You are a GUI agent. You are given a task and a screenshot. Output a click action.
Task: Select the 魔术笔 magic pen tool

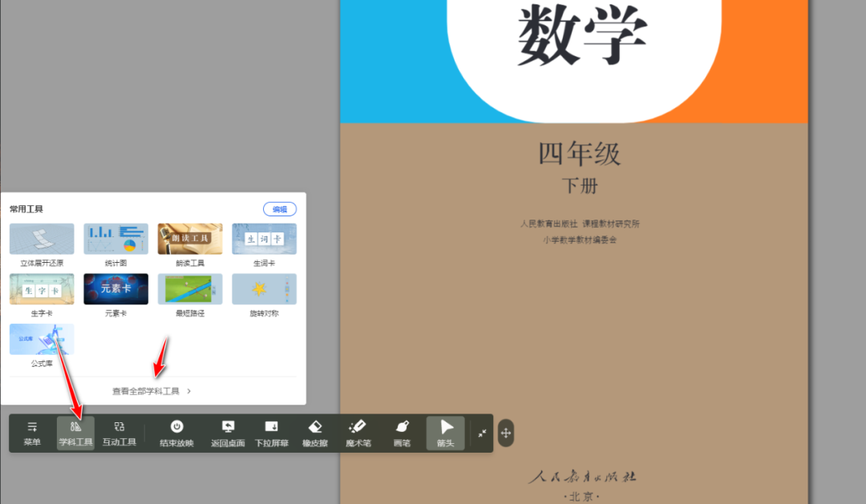coord(358,433)
